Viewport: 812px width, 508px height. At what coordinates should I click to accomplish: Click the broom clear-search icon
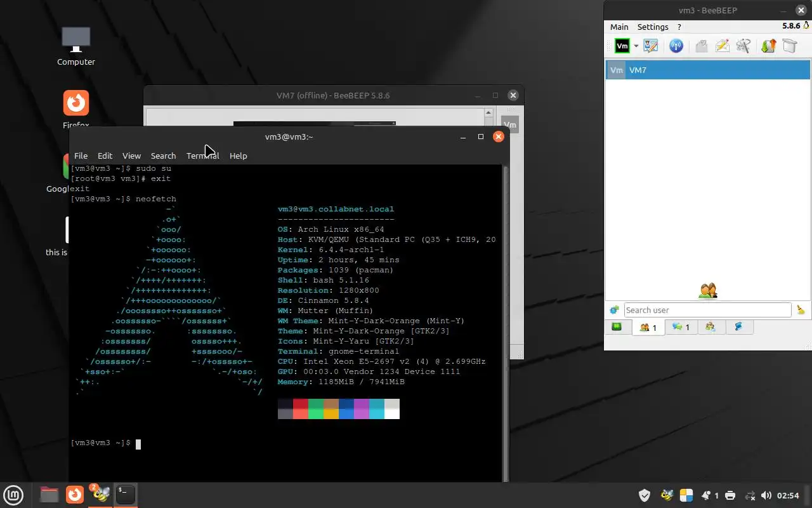(801, 310)
